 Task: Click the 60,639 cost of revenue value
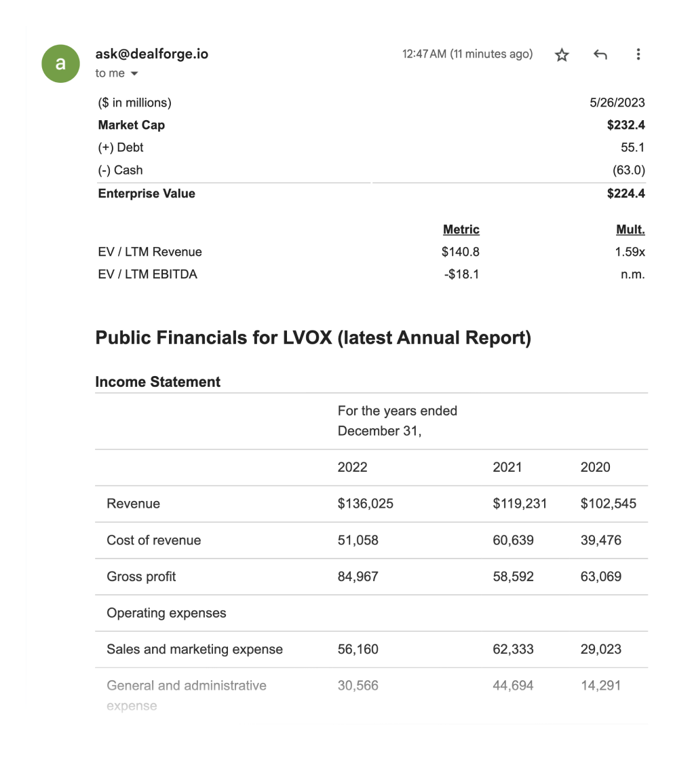pos(513,540)
